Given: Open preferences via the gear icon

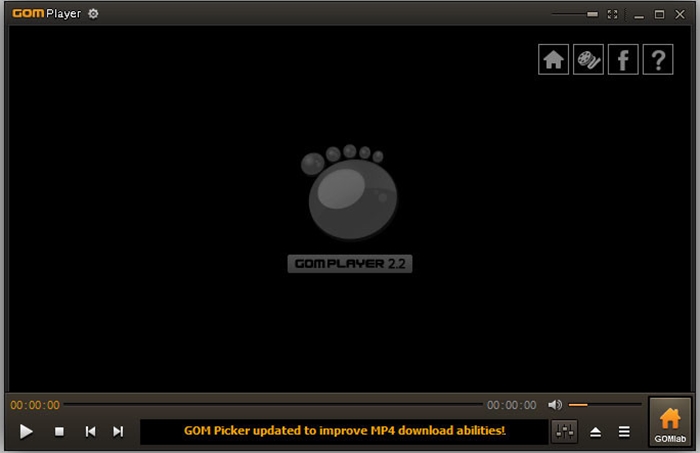Looking at the screenshot, I should pyautogui.click(x=93, y=14).
